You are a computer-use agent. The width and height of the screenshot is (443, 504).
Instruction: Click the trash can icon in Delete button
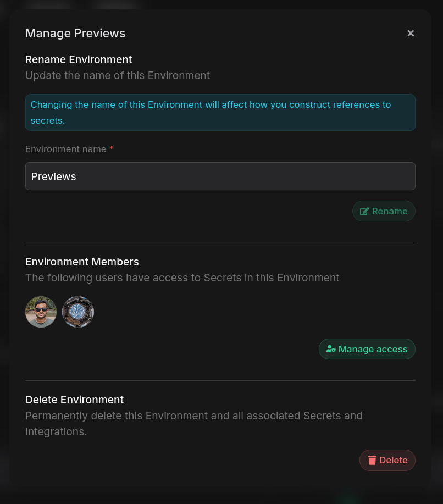pyautogui.click(x=372, y=461)
